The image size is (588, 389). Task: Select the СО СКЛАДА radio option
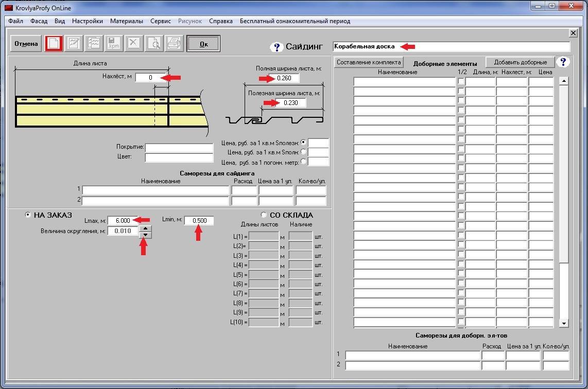(x=264, y=215)
